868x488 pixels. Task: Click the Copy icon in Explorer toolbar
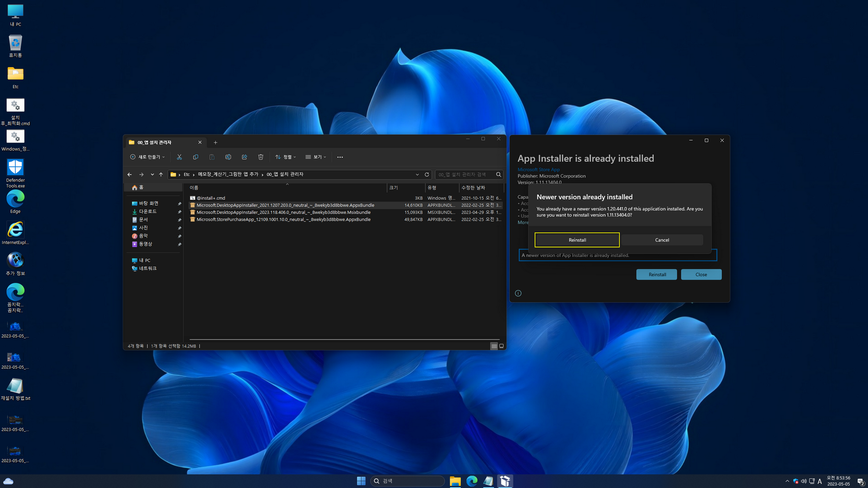coord(196,157)
